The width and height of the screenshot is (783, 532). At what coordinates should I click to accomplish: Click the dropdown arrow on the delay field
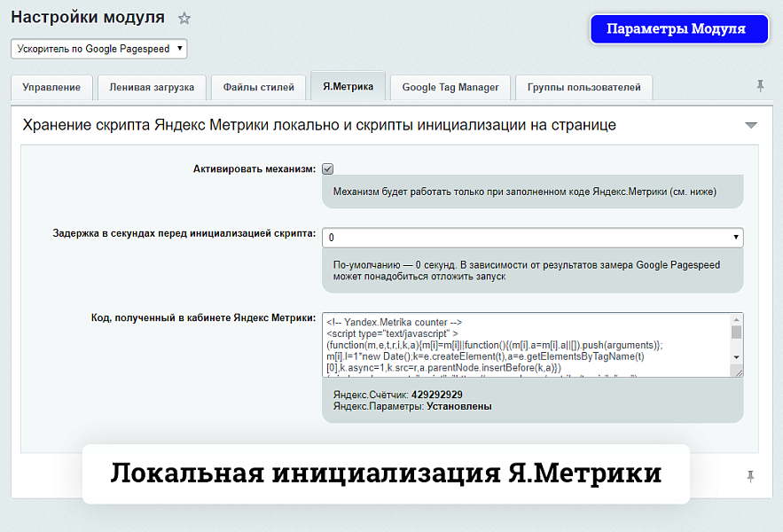[x=734, y=239]
